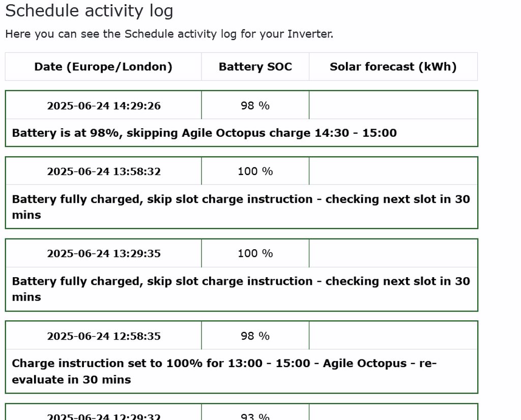Click the 98 % SOC for the 12:58:35 entry
The width and height of the screenshot is (521, 420).
[255, 336]
